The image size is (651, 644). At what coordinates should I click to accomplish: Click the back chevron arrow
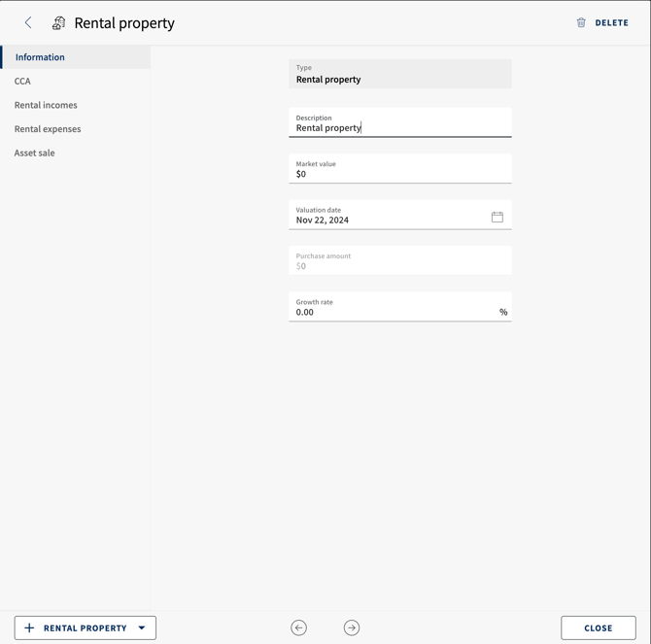coord(28,22)
